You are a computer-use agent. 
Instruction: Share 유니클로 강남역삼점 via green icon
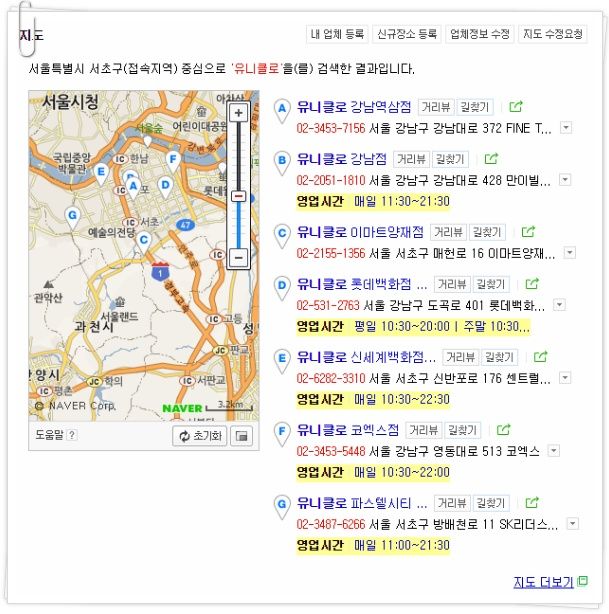(516, 106)
